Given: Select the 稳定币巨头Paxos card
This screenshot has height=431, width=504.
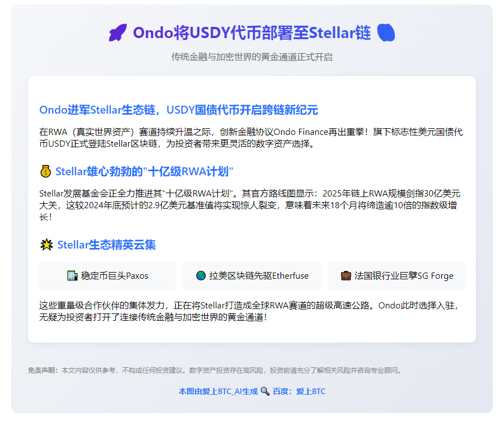Looking at the screenshot, I should [x=108, y=275].
